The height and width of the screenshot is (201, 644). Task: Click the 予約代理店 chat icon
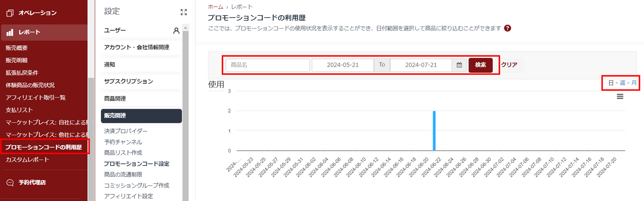click(x=10, y=183)
